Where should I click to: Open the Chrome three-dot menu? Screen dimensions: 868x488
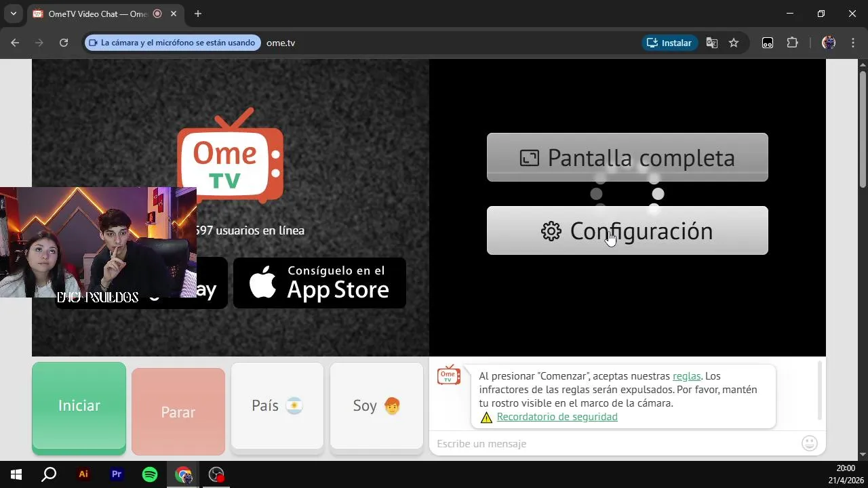pyautogui.click(x=852, y=43)
